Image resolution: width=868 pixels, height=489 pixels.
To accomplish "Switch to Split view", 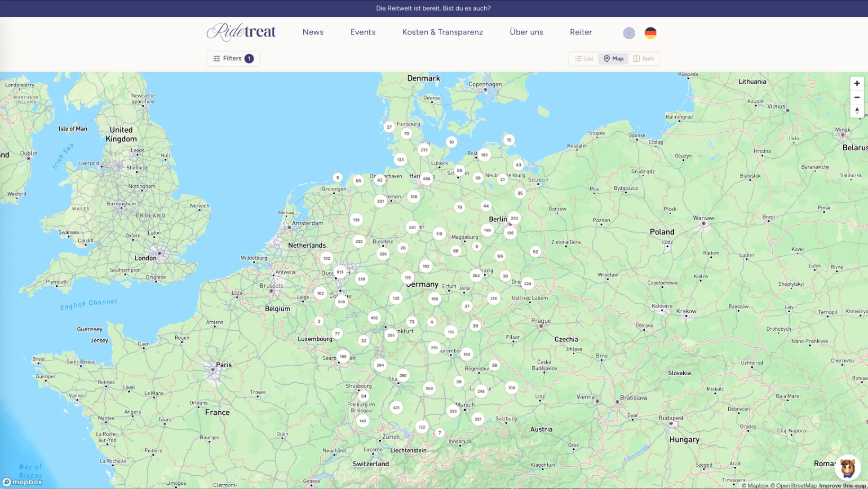I will (x=644, y=59).
